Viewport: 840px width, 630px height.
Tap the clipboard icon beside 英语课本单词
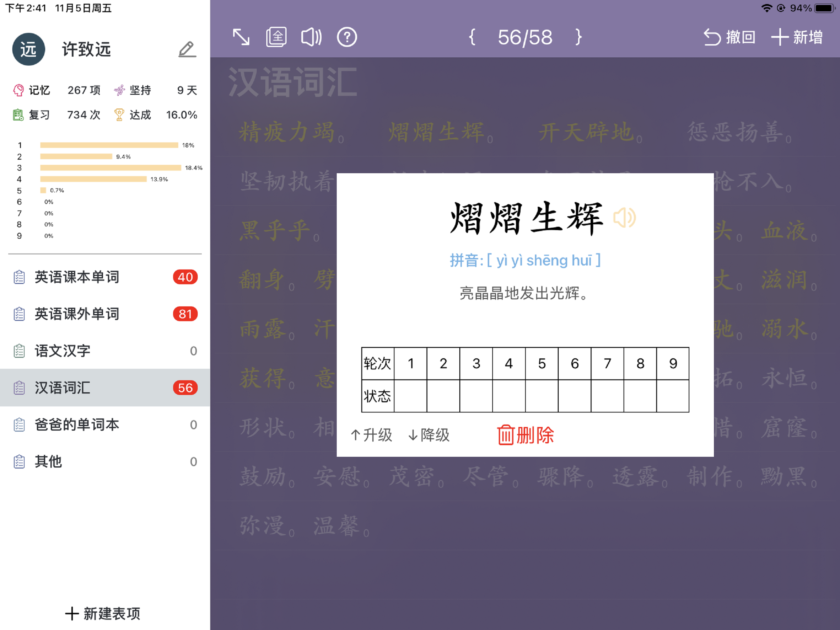[19, 277]
